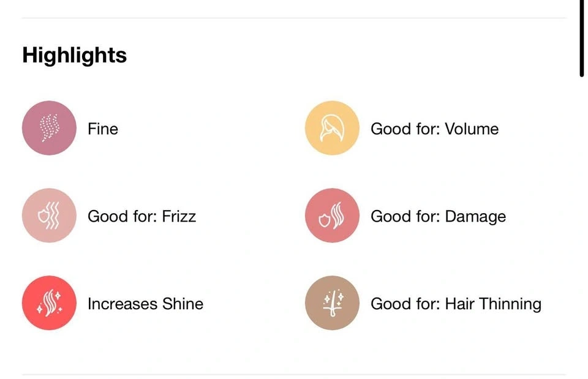Select the Good for Frizz icon

pyautogui.click(x=49, y=216)
